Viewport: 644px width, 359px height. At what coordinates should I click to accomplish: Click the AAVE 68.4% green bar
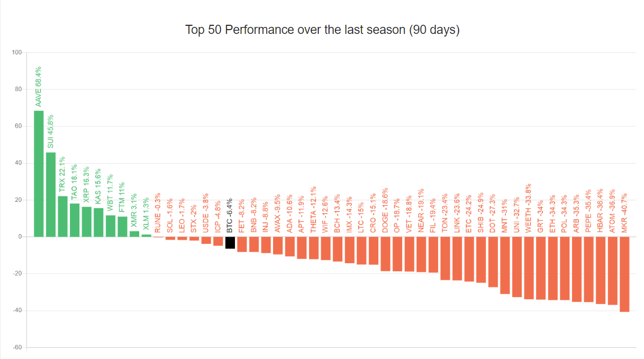(x=39, y=173)
